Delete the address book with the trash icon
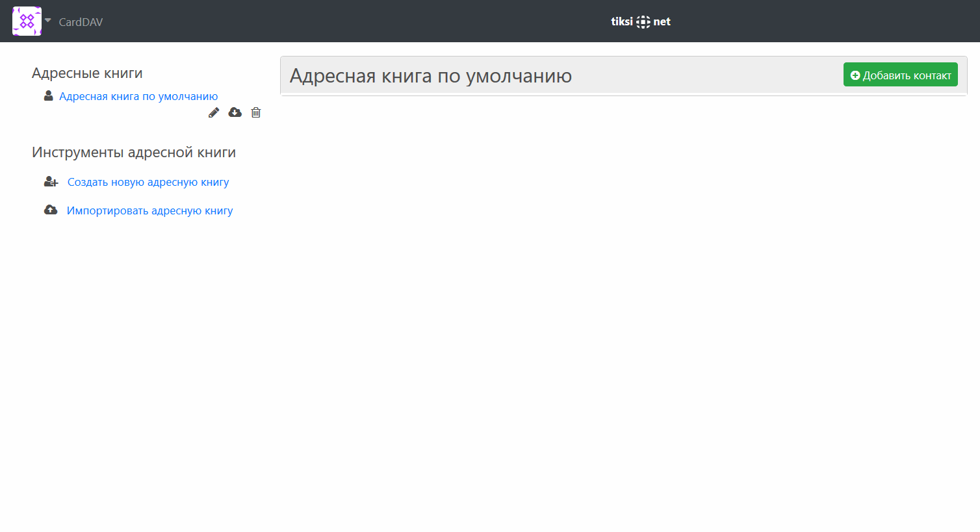The height and width of the screenshot is (532, 980). pos(256,112)
